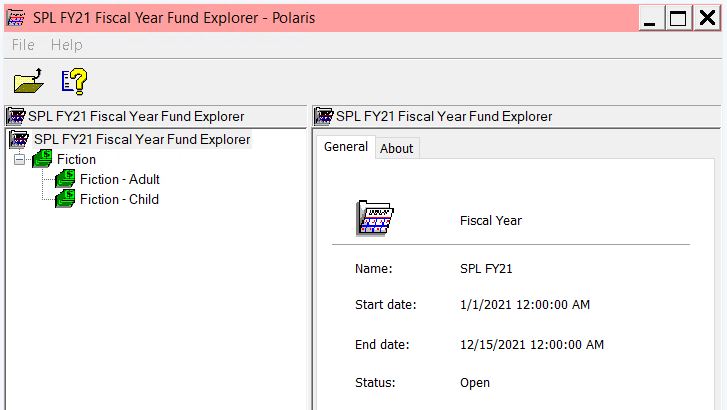Open the File menu
727x410 pixels.
[23, 45]
